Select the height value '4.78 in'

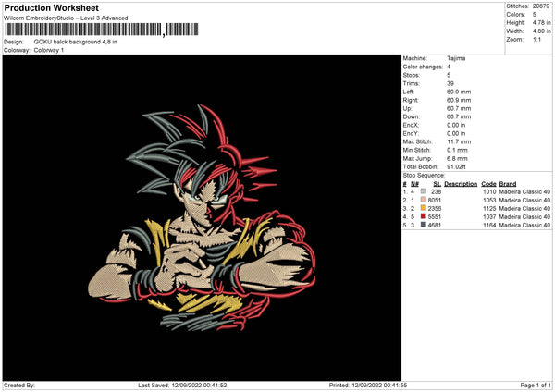point(541,22)
